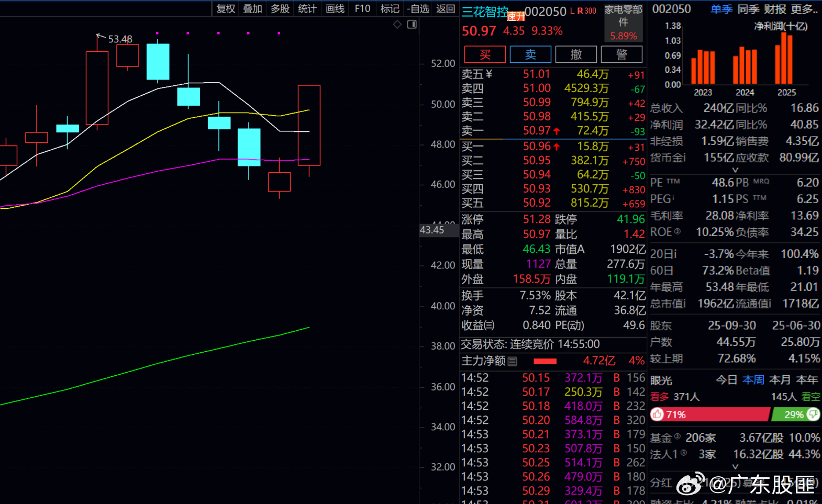Click the diamond marker icon above the chart

[397, 25]
